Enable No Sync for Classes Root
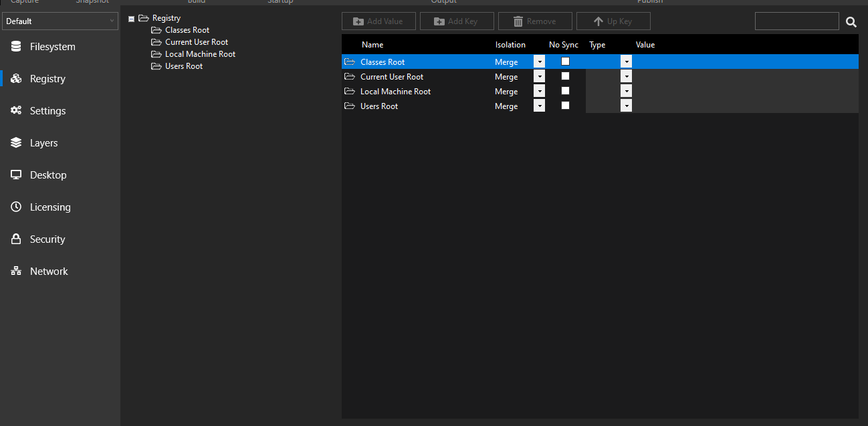 tap(565, 61)
